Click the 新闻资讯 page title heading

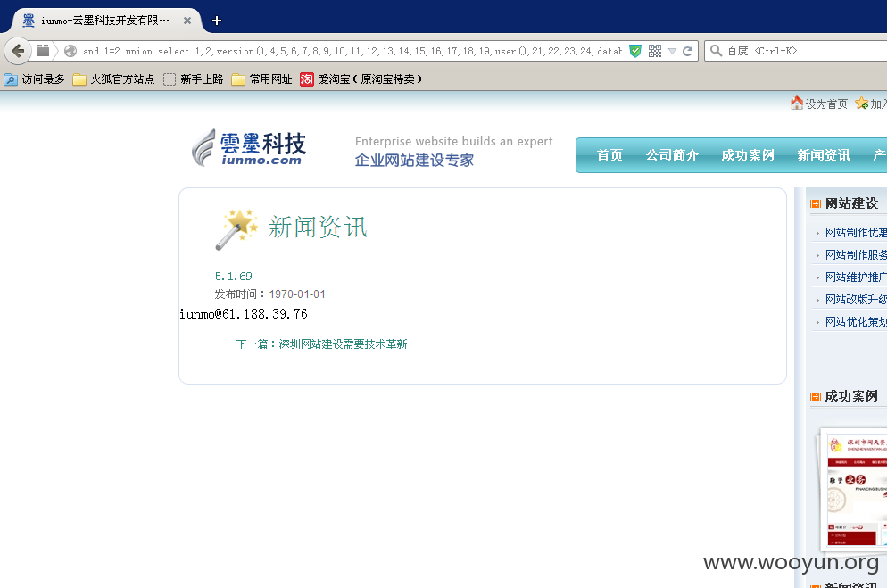318,228
